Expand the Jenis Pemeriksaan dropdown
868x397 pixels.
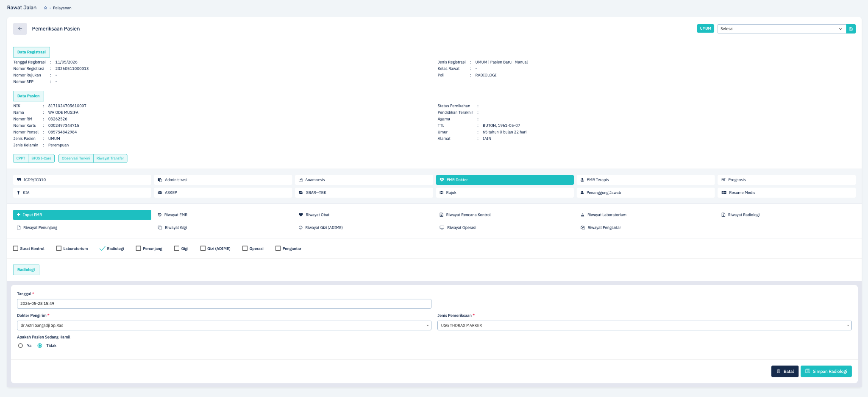tap(644, 326)
